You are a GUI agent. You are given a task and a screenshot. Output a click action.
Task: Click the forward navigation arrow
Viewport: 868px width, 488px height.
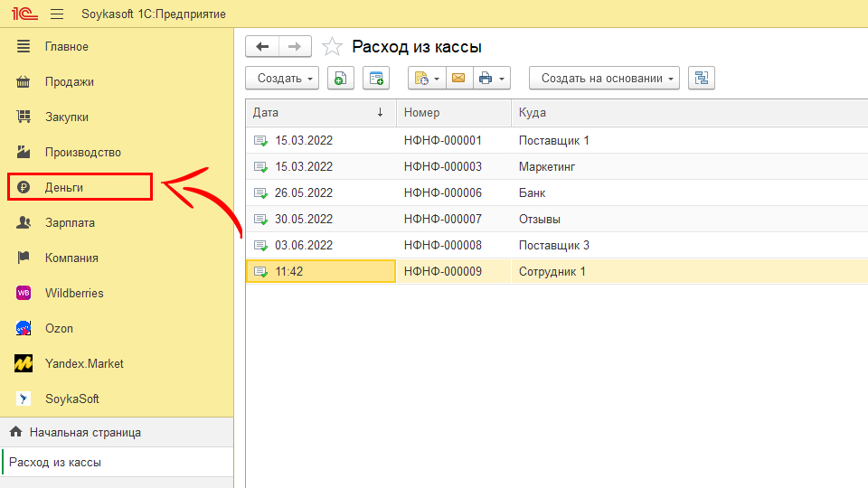click(x=295, y=47)
